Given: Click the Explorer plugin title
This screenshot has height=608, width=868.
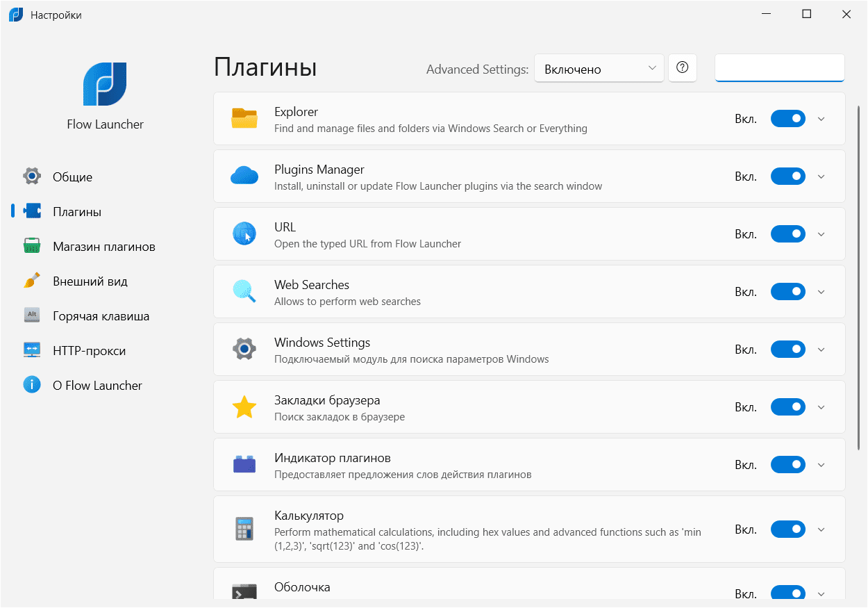Looking at the screenshot, I should 296,112.
